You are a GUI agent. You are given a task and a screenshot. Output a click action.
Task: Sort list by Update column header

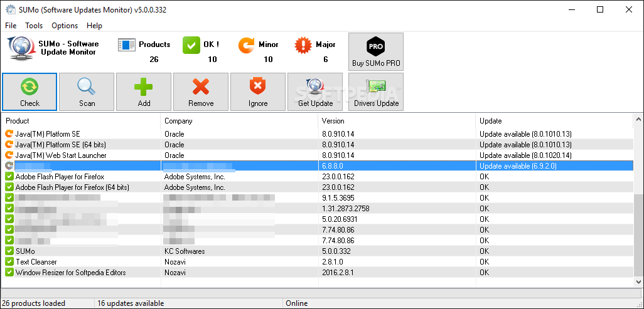pyautogui.click(x=555, y=121)
